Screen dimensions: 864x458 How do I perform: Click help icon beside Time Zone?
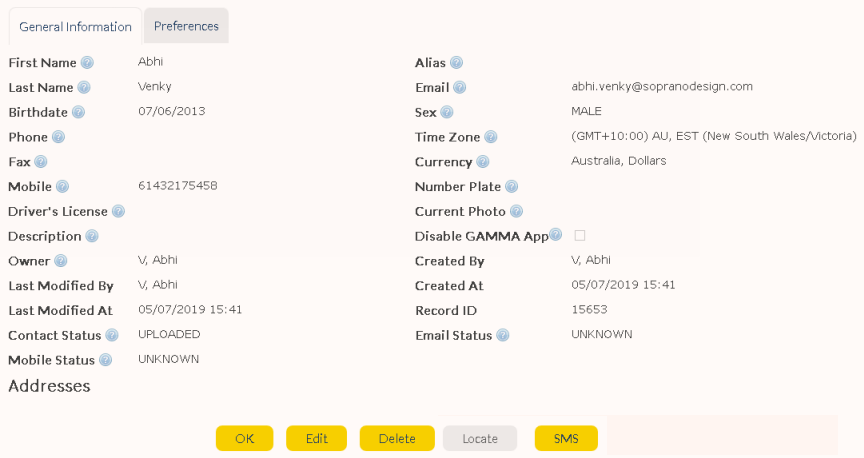tap(490, 137)
